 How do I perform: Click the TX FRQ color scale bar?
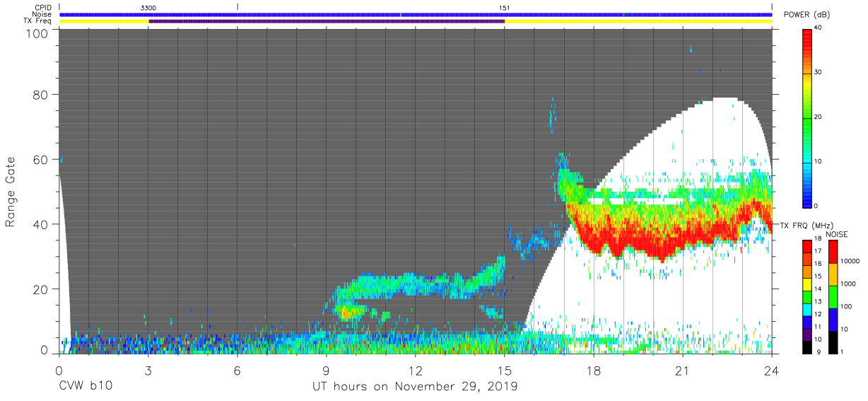pyautogui.click(x=808, y=296)
